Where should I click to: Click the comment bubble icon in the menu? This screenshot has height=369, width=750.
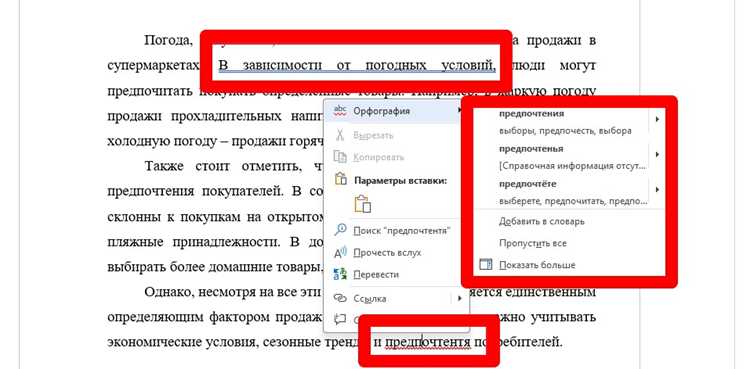tap(340, 320)
